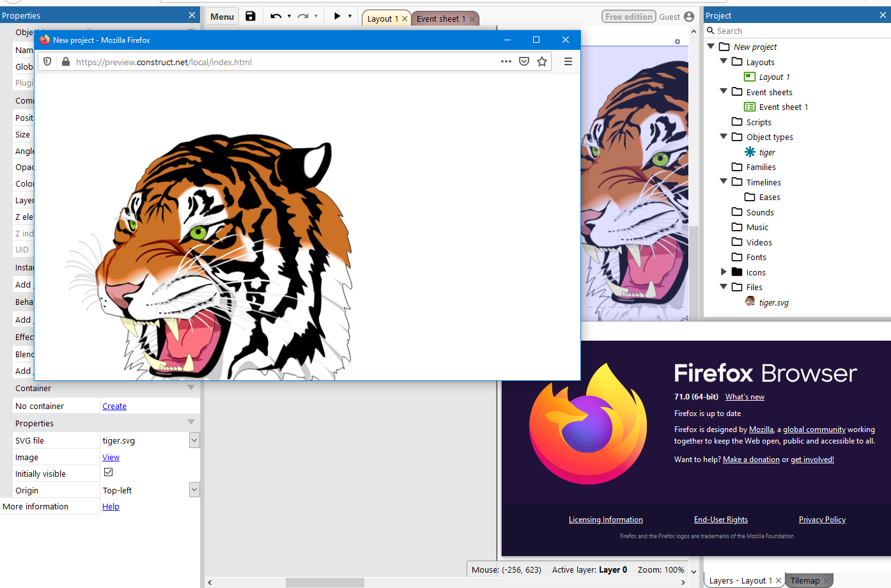
Task: Select the tiger object type icon
Action: pyautogui.click(x=750, y=151)
